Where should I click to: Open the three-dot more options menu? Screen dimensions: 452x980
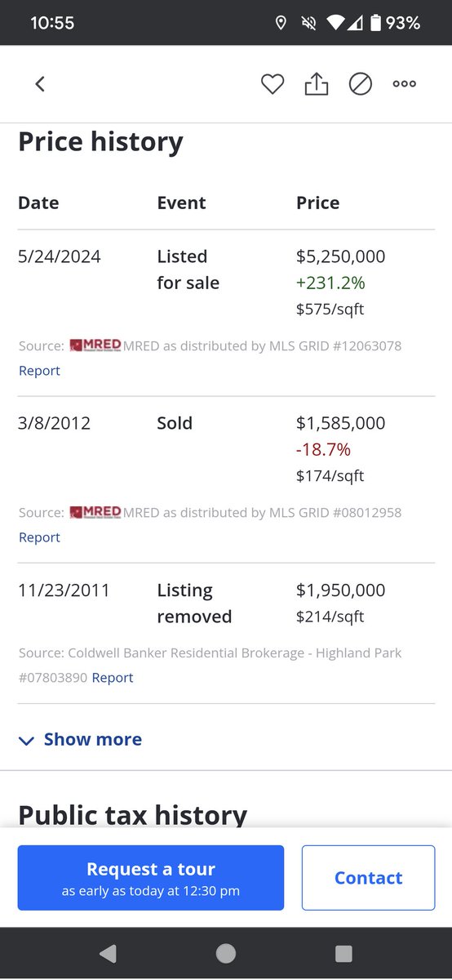pos(405,84)
